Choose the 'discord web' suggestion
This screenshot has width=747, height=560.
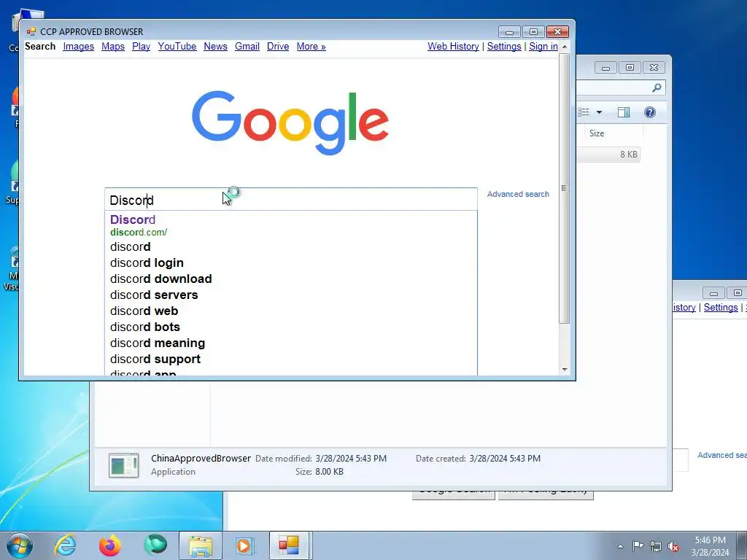(290, 311)
